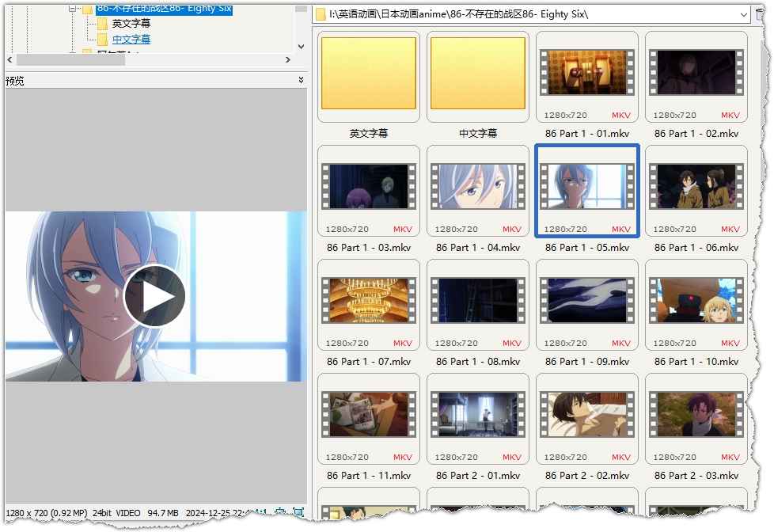Click the folder tree's down scroll arrow
Image resolution: width=774 pixels, height=532 pixels.
coord(301,47)
